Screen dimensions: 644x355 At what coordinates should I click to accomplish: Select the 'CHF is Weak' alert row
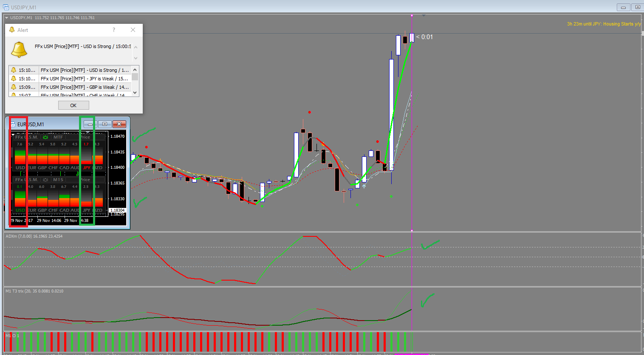coord(70,95)
